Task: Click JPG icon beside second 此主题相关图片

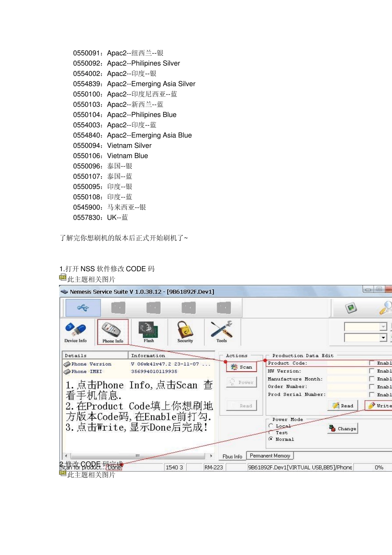Action: point(63,473)
